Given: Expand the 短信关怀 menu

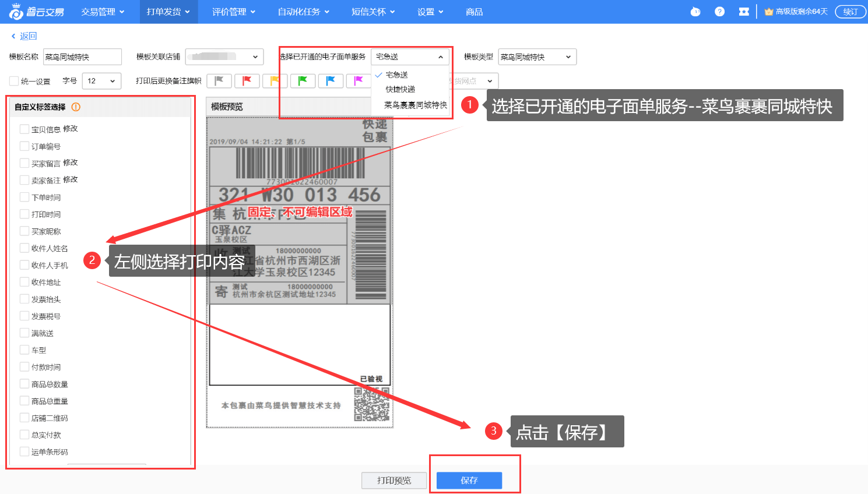Looking at the screenshot, I should [x=373, y=12].
